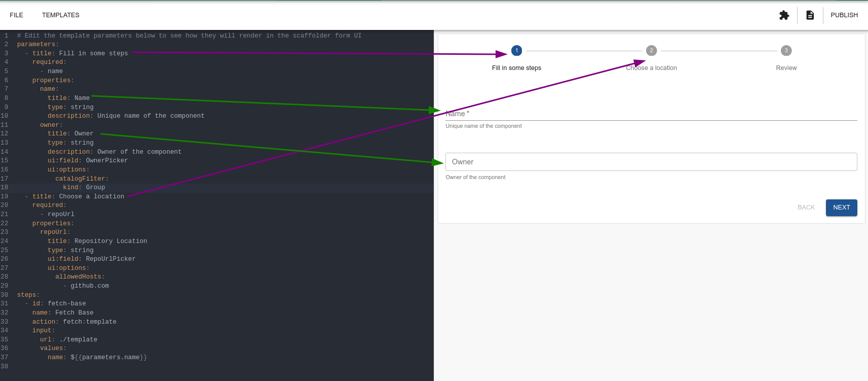The image size is (868, 381).
Task: Open the Owner picker combo box
Action: [x=651, y=162]
